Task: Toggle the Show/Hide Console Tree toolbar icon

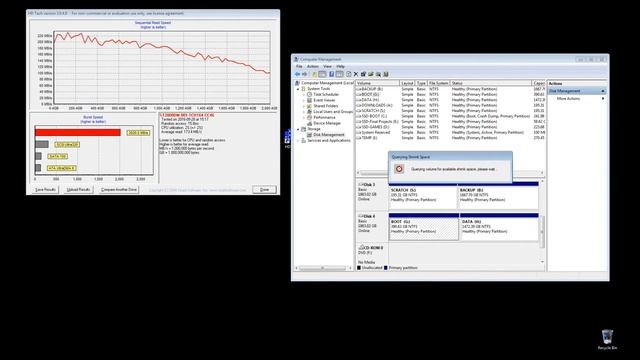Action: 322,74
